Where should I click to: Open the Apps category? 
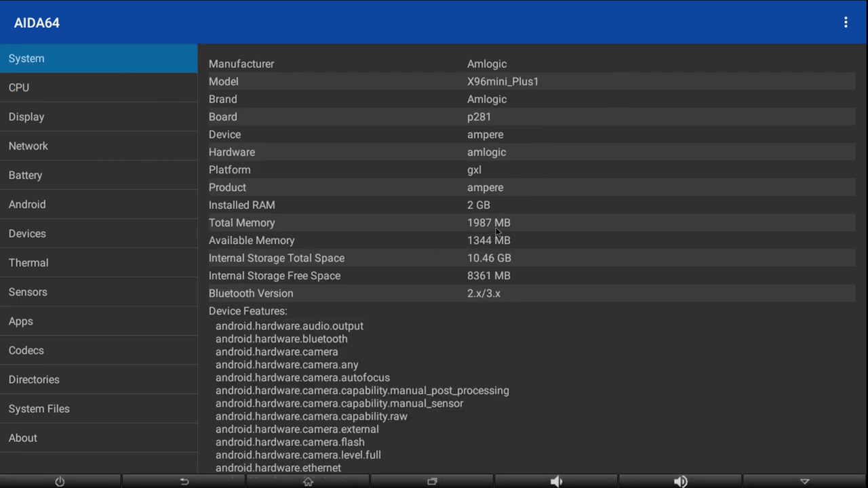coord(98,321)
